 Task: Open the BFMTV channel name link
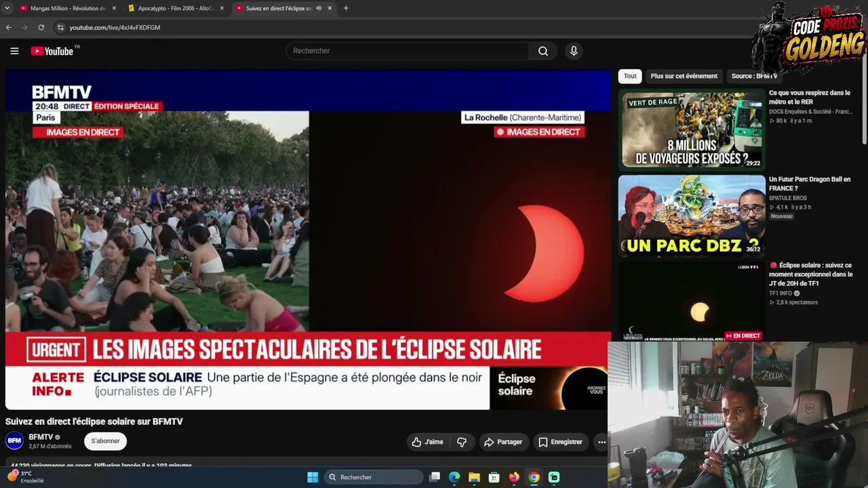click(41, 437)
